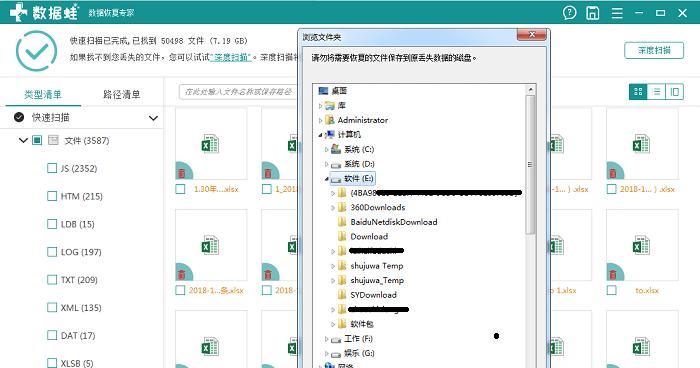Expand the 库 node arrow
700x368 pixels.
[320, 106]
